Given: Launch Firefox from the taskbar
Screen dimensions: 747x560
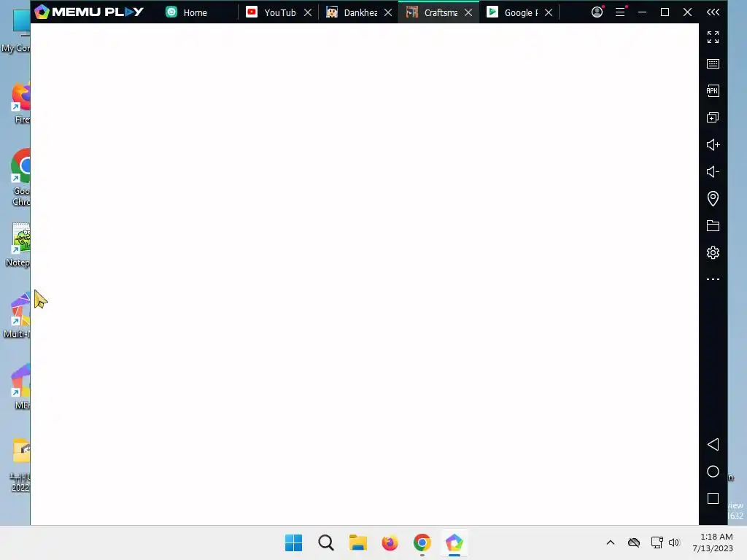Looking at the screenshot, I should [x=390, y=542].
